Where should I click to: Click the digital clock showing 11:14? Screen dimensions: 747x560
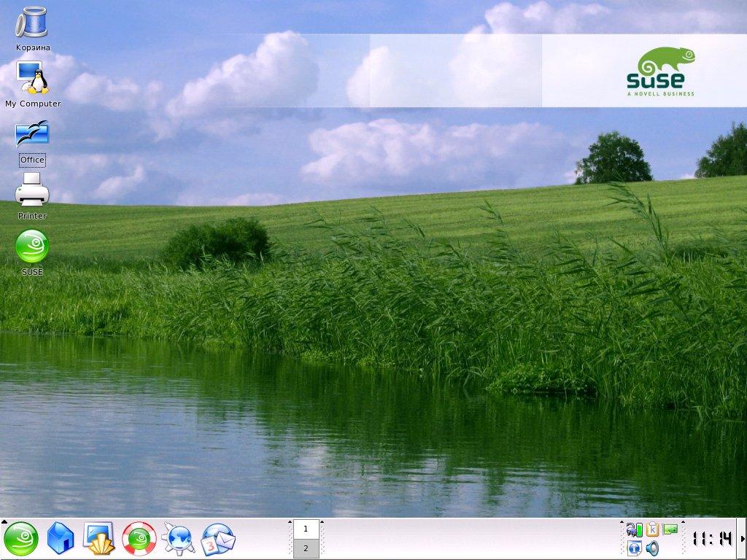[x=711, y=539]
